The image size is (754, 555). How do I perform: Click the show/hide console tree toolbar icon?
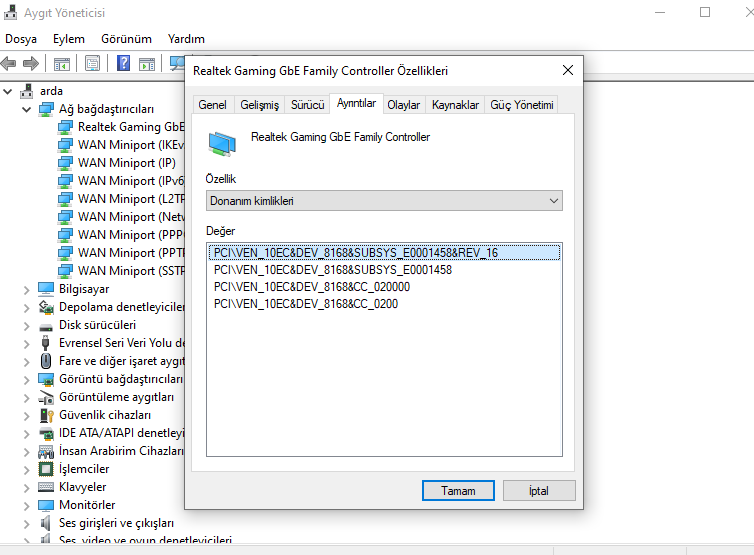[x=62, y=63]
